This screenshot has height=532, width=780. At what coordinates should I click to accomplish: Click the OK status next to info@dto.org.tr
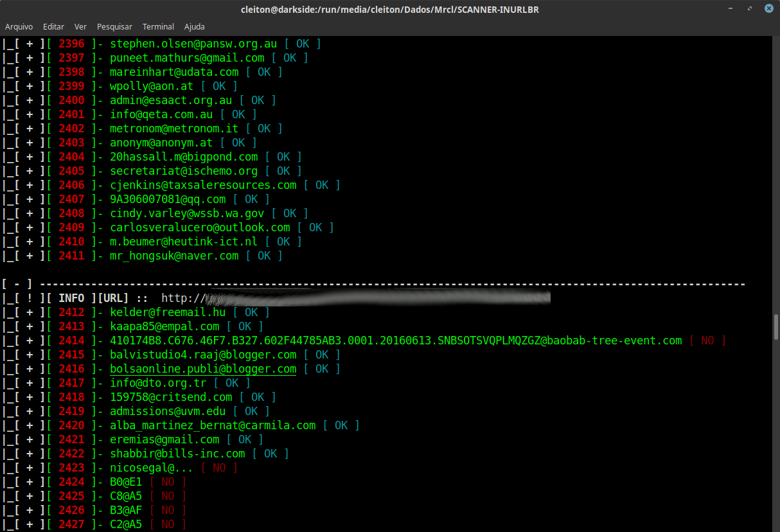[231, 382]
